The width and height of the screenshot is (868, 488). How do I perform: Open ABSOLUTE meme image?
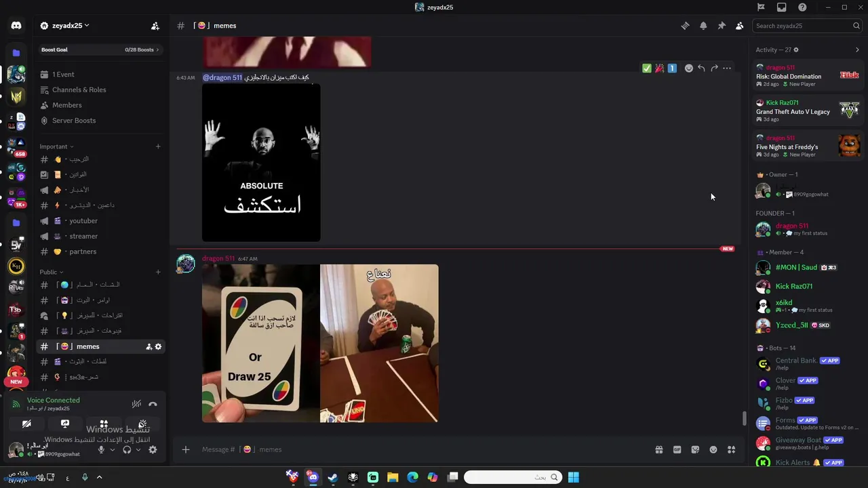261,163
